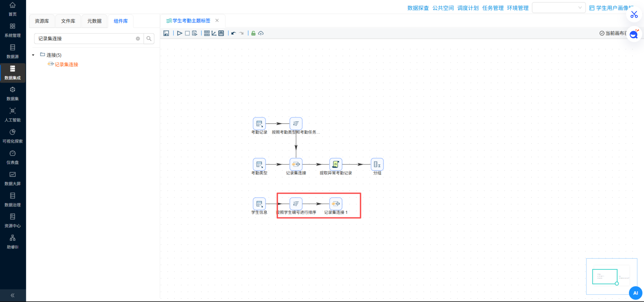Image resolution: width=644 pixels, height=302 pixels.
Task: Open 资源中心 in the sidebar
Action: click(13, 221)
